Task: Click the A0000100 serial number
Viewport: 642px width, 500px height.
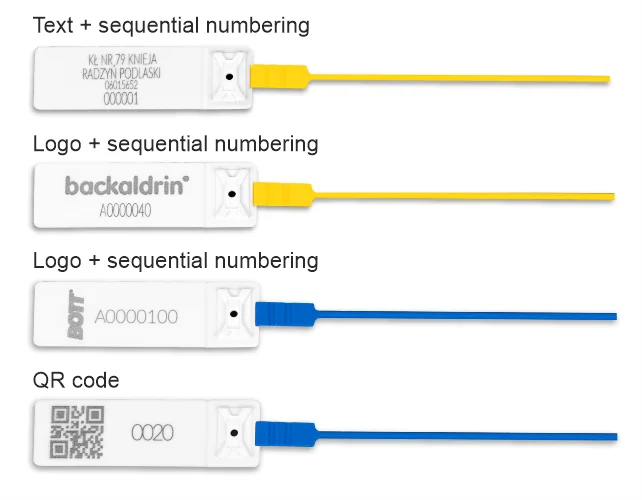Action: [136, 317]
